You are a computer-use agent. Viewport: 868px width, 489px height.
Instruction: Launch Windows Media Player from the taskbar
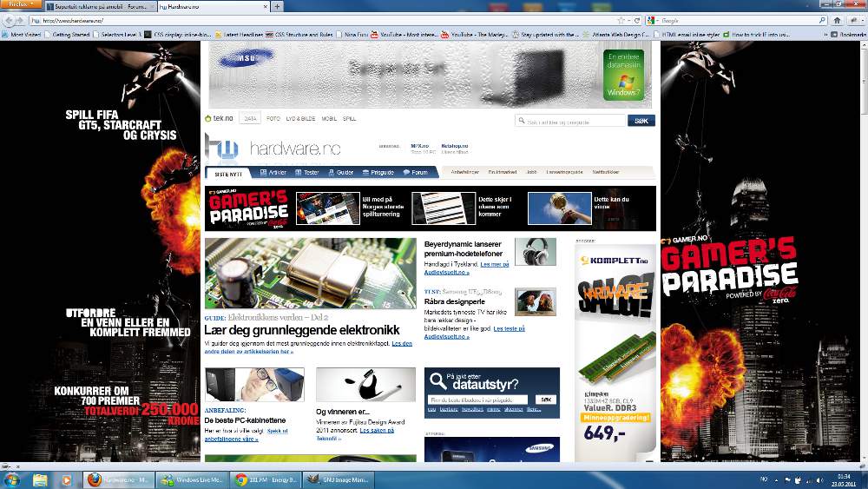66,479
